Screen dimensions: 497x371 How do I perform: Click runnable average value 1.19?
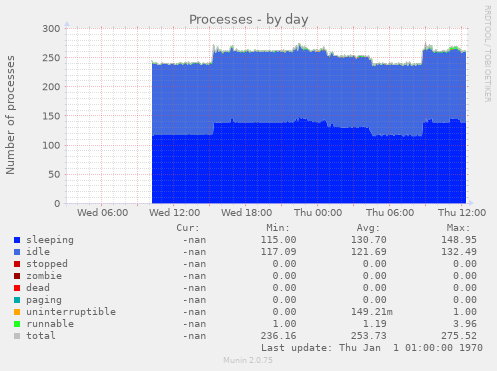click(x=375, y=324)
